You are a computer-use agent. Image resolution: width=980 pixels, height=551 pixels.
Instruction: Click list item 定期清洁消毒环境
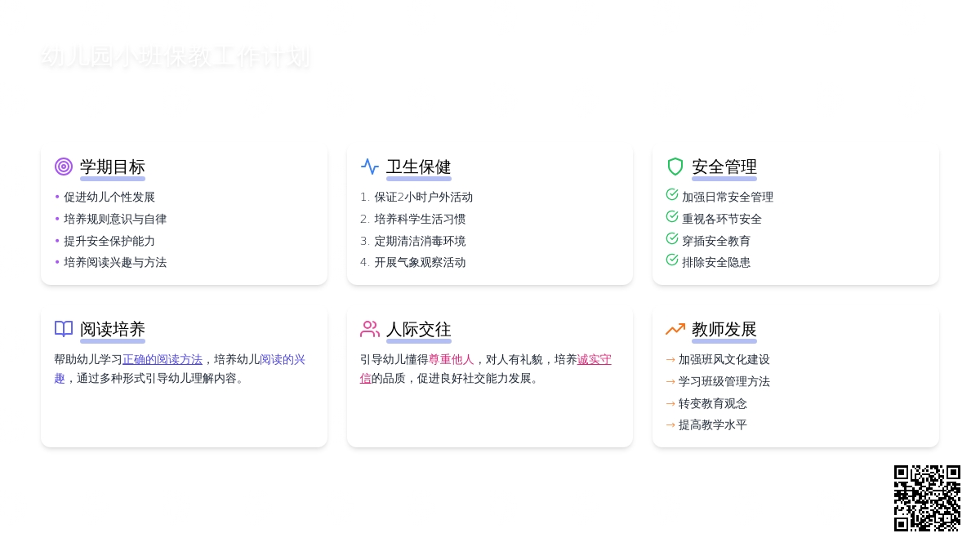click(x=421, y=242)
